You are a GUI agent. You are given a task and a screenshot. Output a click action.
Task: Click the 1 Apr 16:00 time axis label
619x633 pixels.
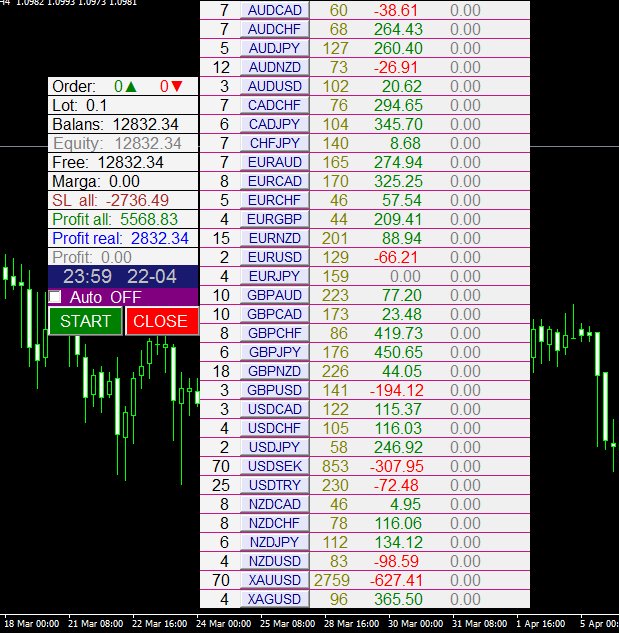tap(540, 624)
